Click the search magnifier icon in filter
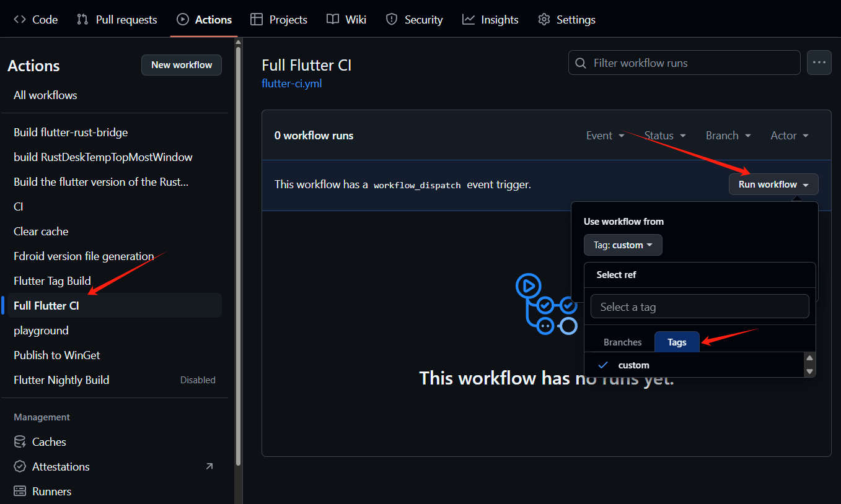841x504 pixels. (x=581, y=63)
